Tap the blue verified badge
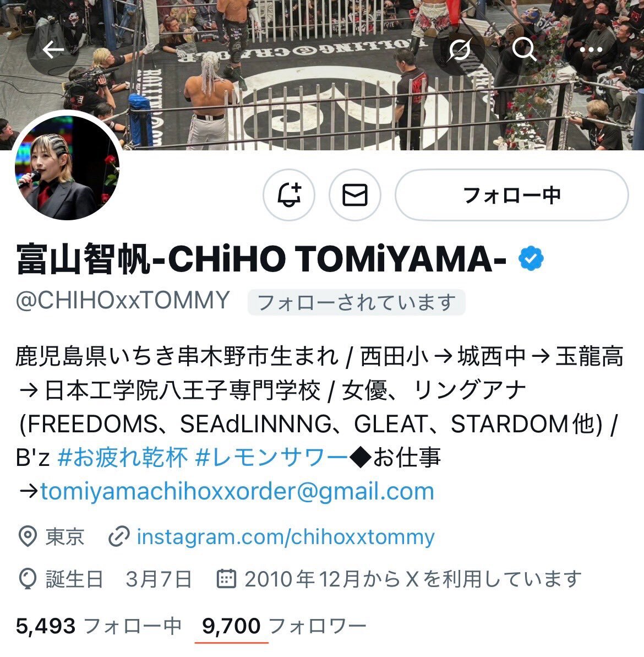Screen dimensions: 644x657 click(x=531, y=259)
